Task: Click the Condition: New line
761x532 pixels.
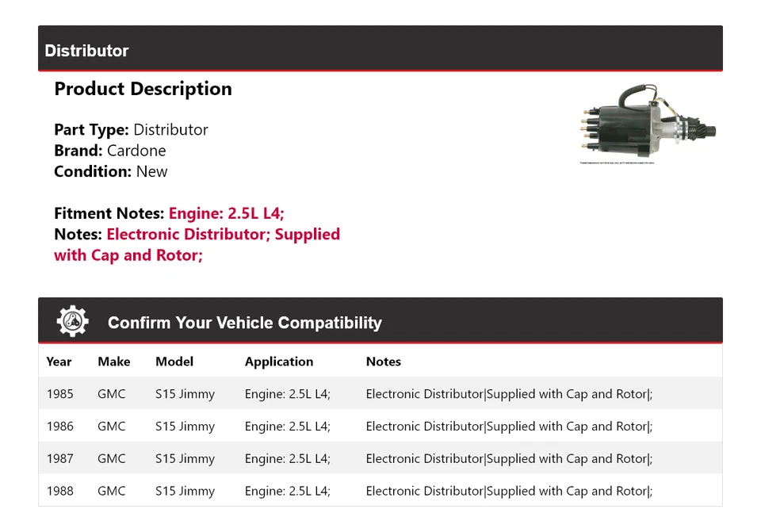Action: [111, 171]
